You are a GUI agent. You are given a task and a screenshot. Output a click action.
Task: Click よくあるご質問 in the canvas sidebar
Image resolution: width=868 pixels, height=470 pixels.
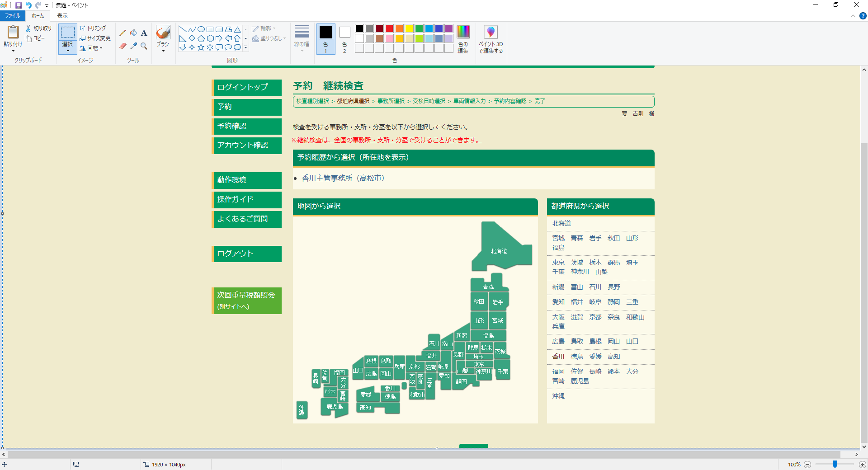click(247, 219)
